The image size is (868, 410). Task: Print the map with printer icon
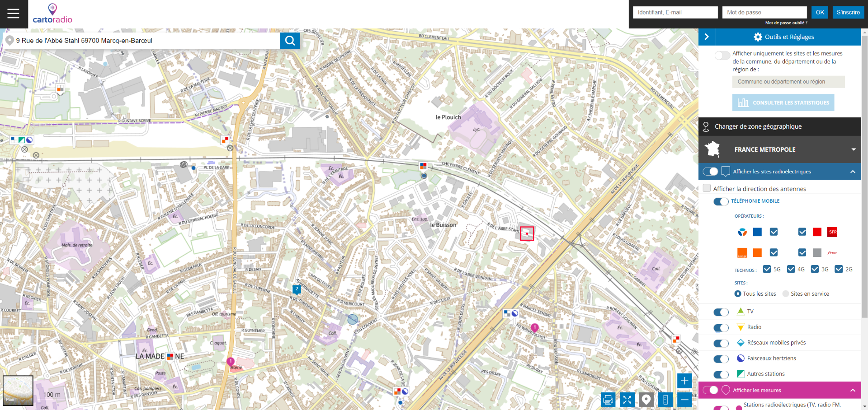608,400
